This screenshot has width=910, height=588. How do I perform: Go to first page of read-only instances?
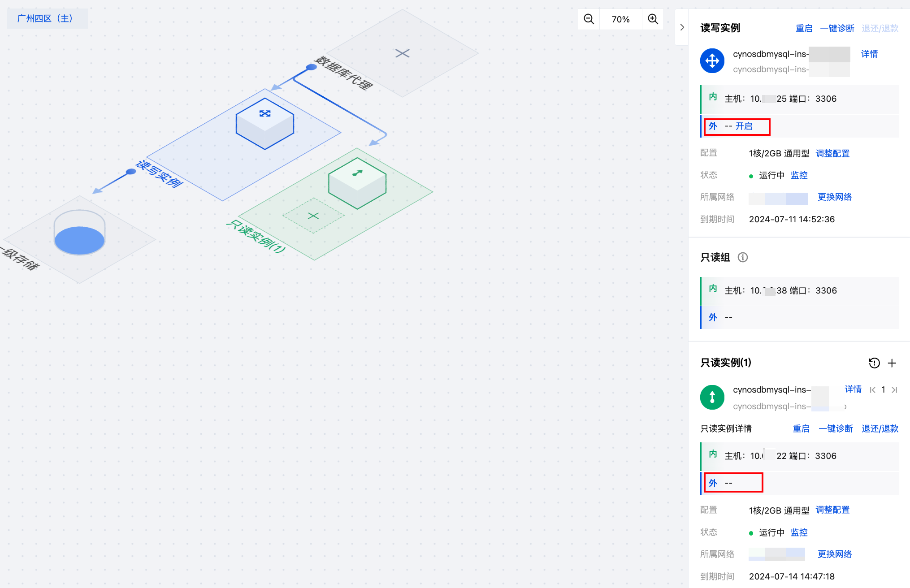pyautogui.click(x=872, y=390)
